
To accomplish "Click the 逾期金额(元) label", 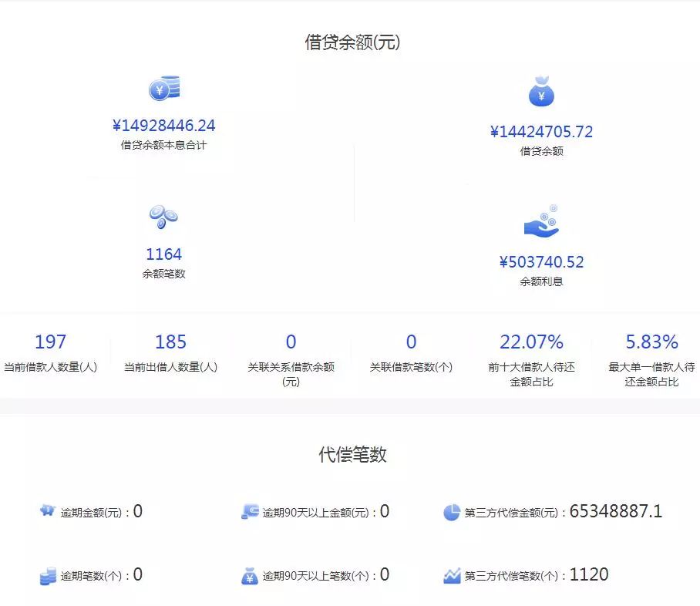I will (x=91, y=513).
